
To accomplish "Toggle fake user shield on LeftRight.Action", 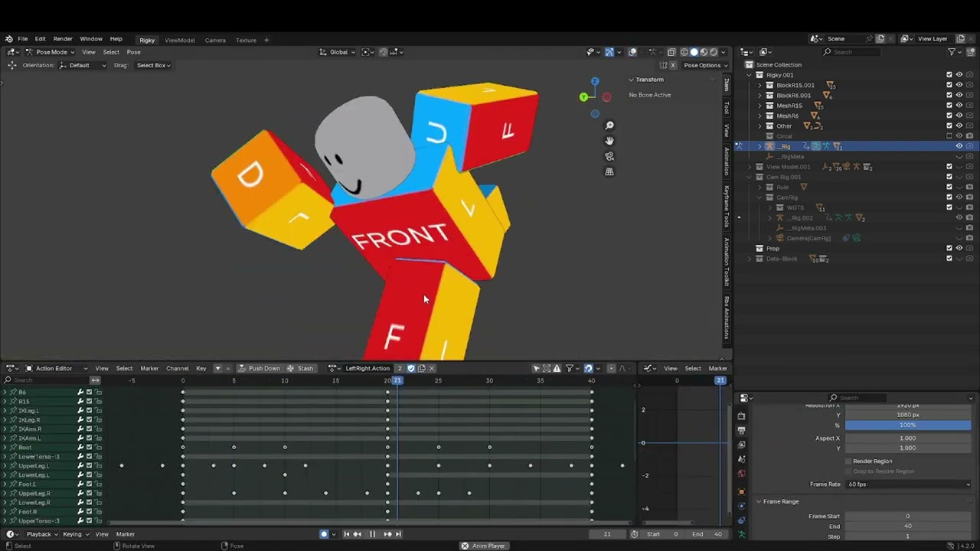I will point(411,368).
